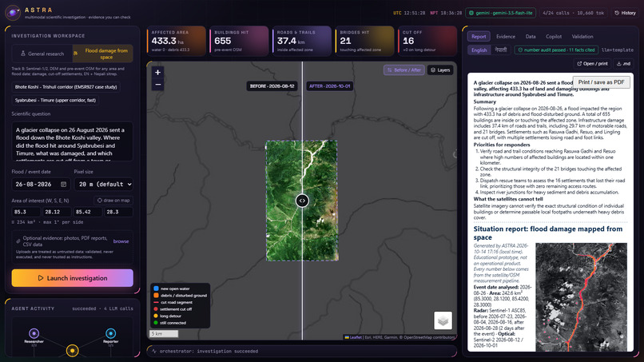This screenshot has width=644, height=362.
Task: Click the flood event date field
Action: click(x=41, y=185)
